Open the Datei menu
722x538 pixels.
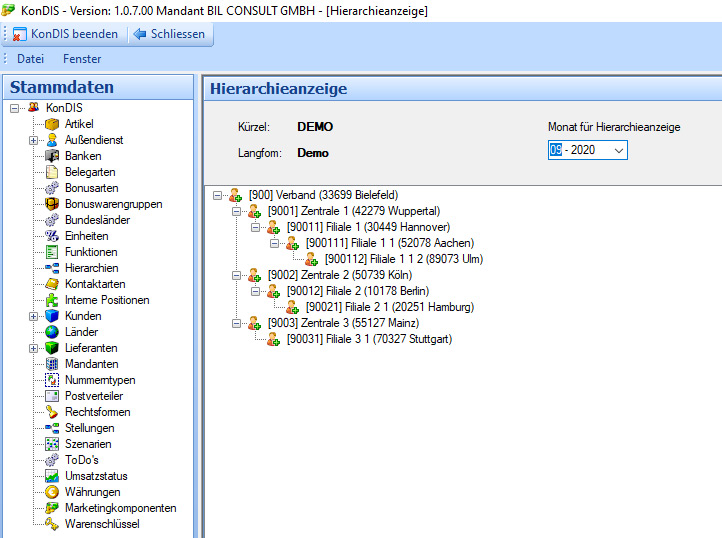30,59
